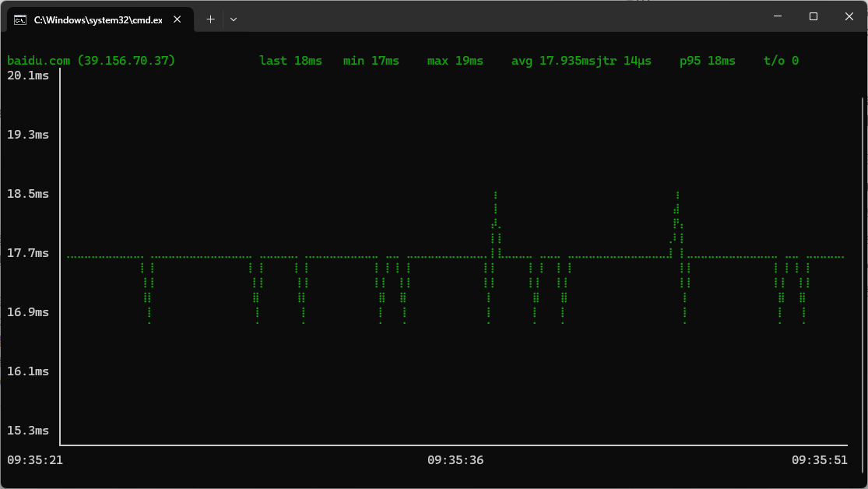Open the terminal tab dropdown menu
The image size is (868, 489).
point(233,19)
